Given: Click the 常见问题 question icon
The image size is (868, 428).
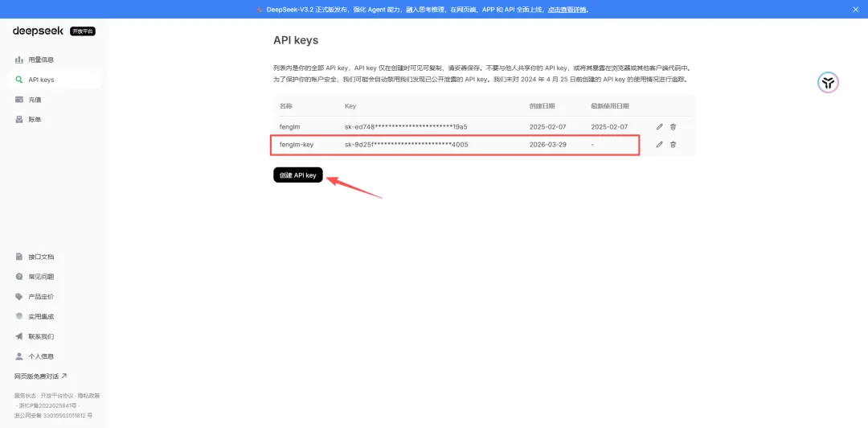Looking at the screenshot, I should [x=18, y=277].
